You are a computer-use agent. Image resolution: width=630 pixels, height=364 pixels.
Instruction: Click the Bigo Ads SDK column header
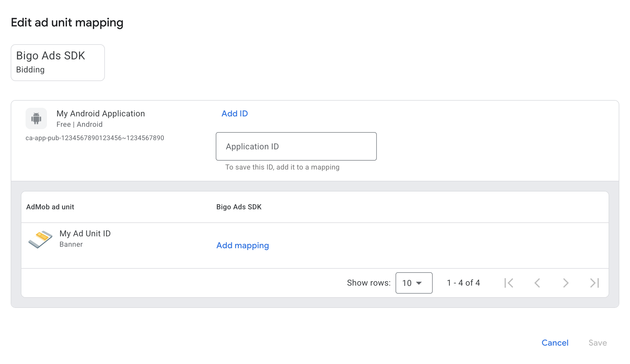(x=239, y=207)
